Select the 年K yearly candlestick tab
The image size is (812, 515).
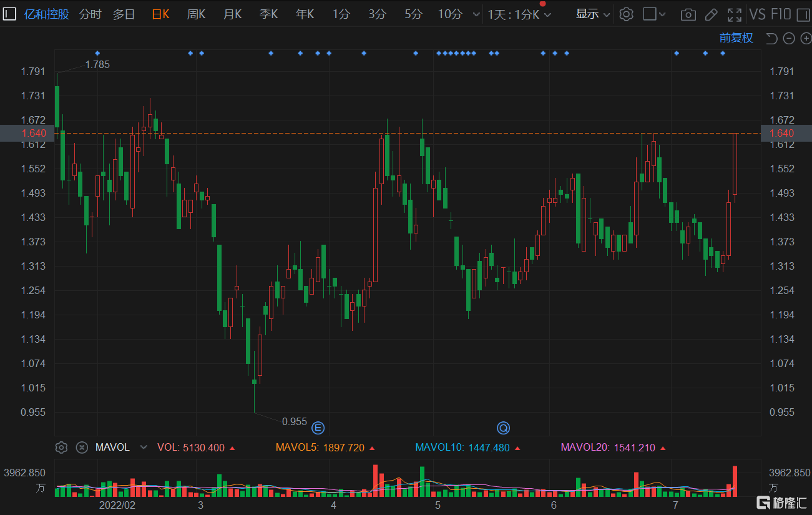(x=305, y=14)
